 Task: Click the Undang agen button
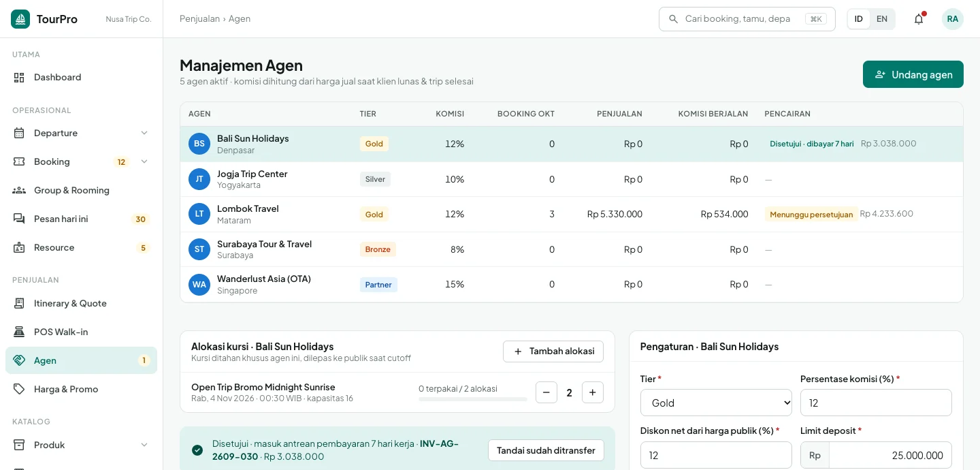click(x=913, y=74)
